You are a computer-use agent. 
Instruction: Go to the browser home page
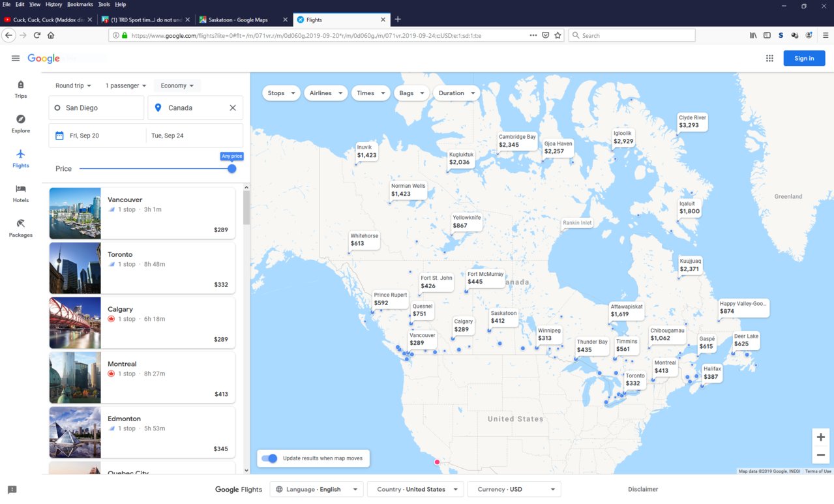(x=51, y=35)
